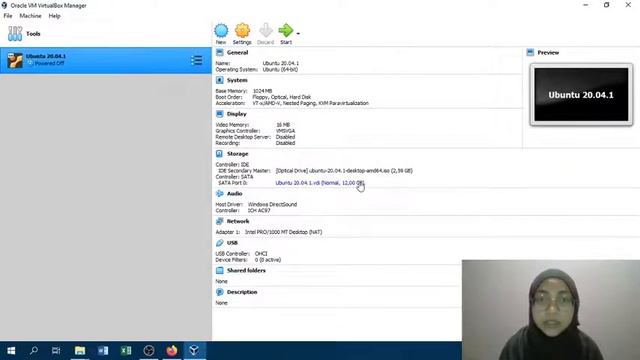Click the New virtual machine icon

pyautogui.click(x=221, y=31)
